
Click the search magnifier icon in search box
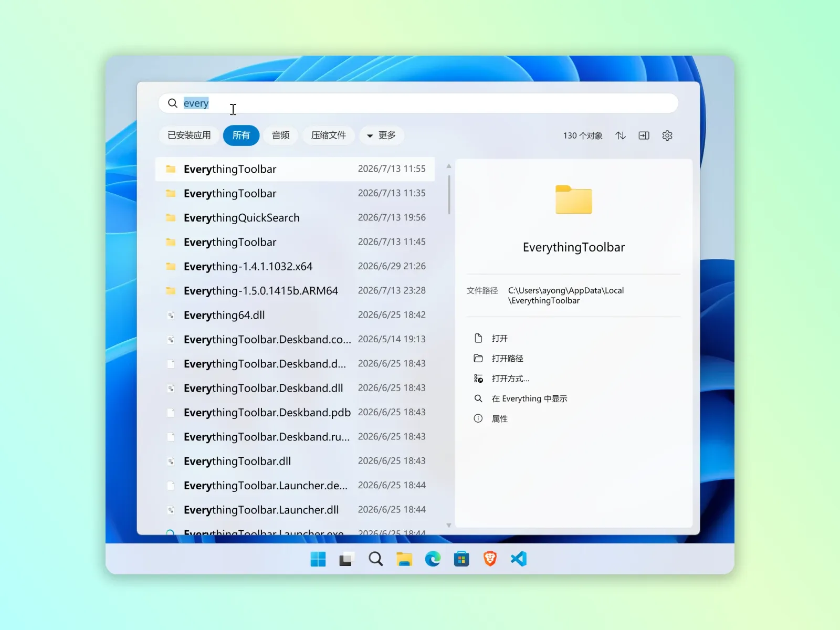[172, 103]
